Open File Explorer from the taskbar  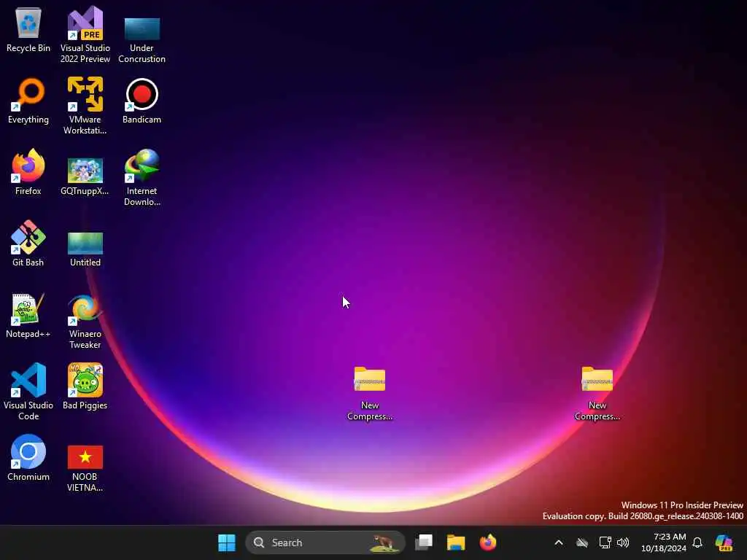[x=456, y=542]
